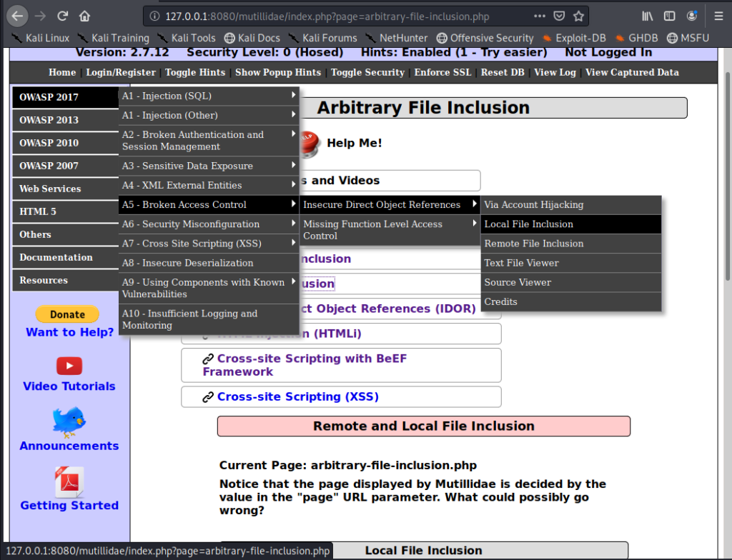Click the bookmark star icon

(578, 15)
